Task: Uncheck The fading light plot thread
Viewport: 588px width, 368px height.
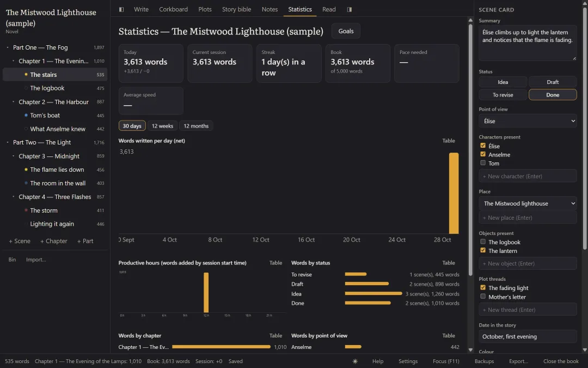Action: (x=483, y=288)
